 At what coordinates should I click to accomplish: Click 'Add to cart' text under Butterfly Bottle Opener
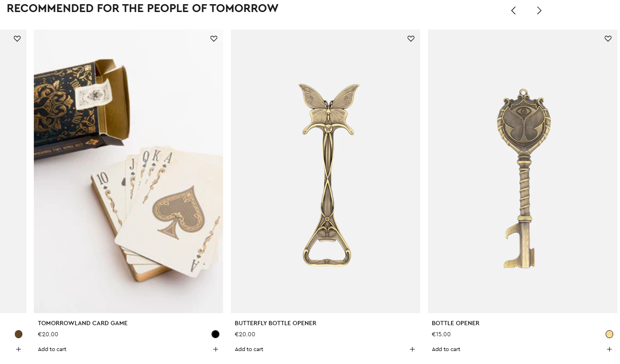[x=249, y=349]
